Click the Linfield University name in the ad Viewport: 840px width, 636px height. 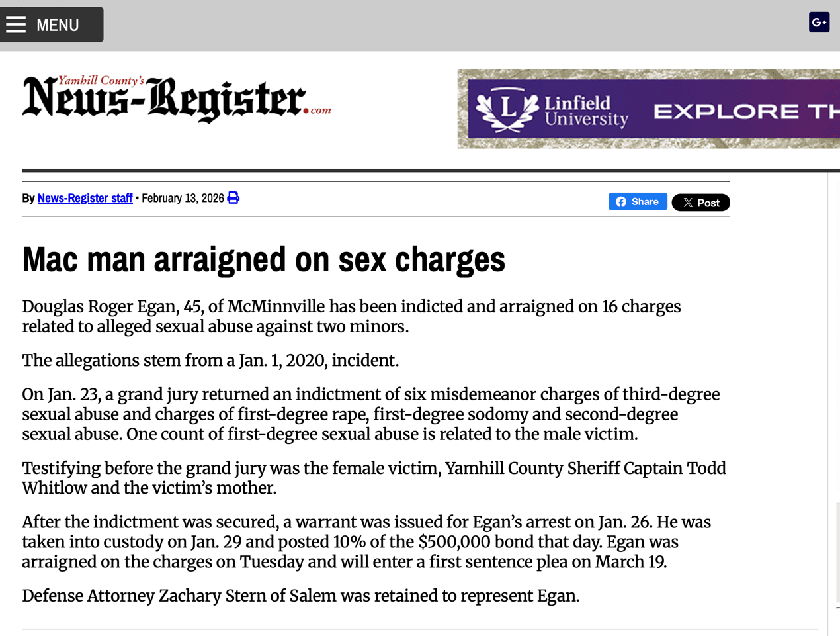[x=585, y=111]
